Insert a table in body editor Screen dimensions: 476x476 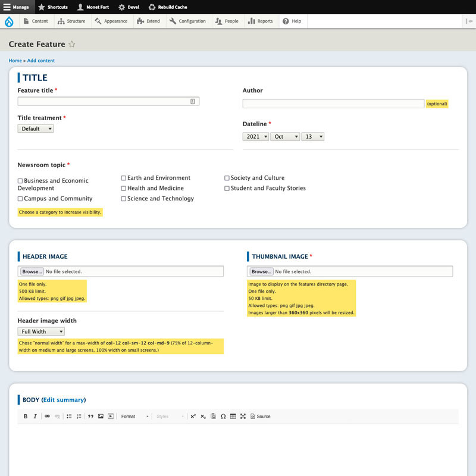(x=233, y=416)
